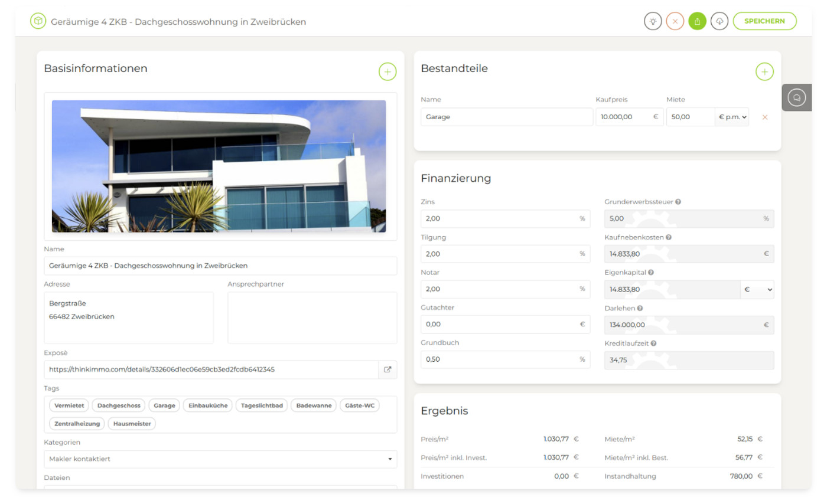Click the Hausmeister tag chip
The image size is (827, 504).
pos(132,424)
